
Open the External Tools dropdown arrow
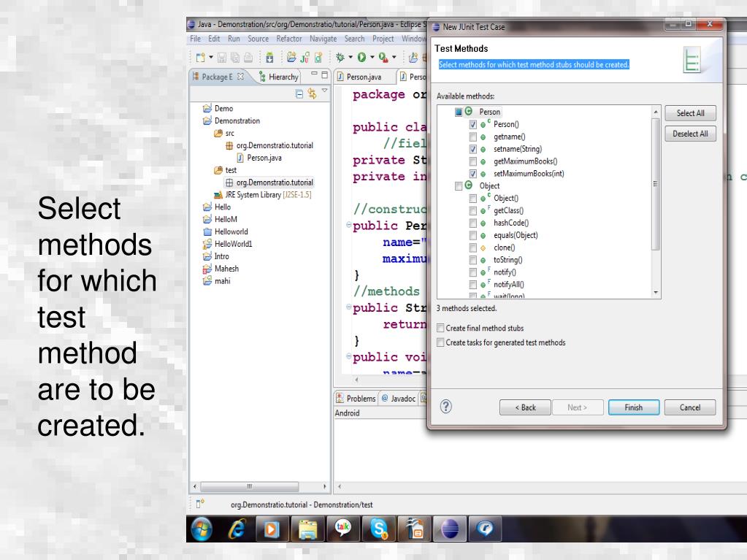(x=394, y=57)
